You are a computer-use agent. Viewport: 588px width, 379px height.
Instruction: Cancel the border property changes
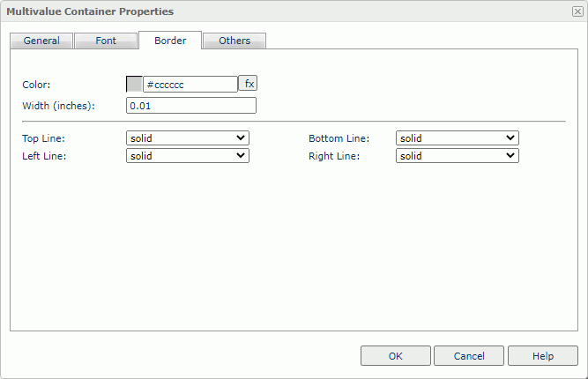pos(469,356)
